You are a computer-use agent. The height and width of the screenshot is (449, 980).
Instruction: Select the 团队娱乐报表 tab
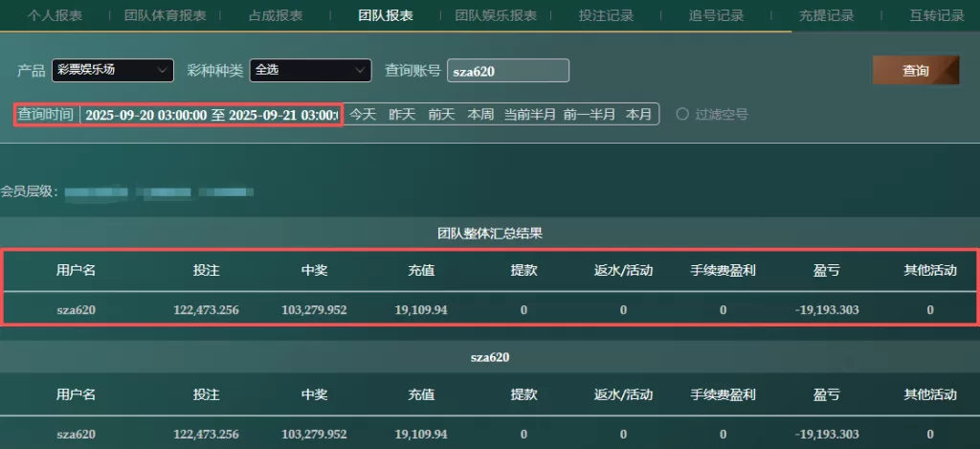tap(495, 15)
